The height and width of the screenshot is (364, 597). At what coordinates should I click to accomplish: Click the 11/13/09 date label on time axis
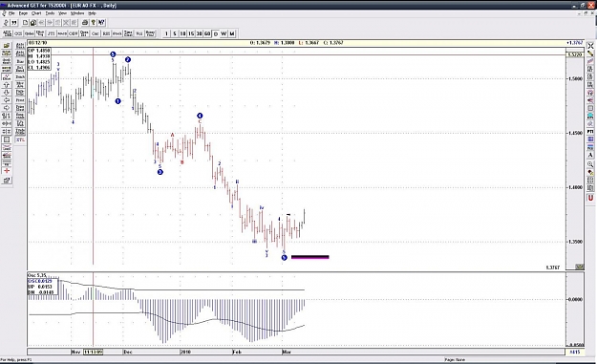(94, 352)
